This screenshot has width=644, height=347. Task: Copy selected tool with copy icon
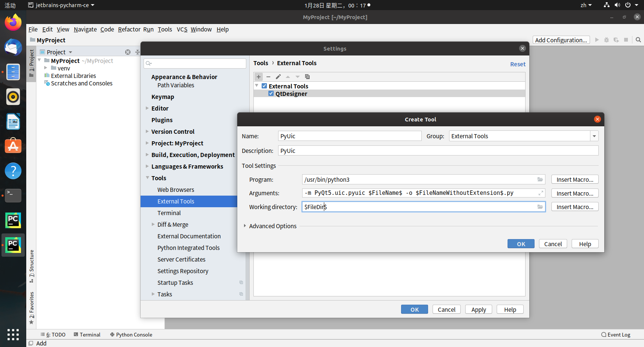(307, 77)
